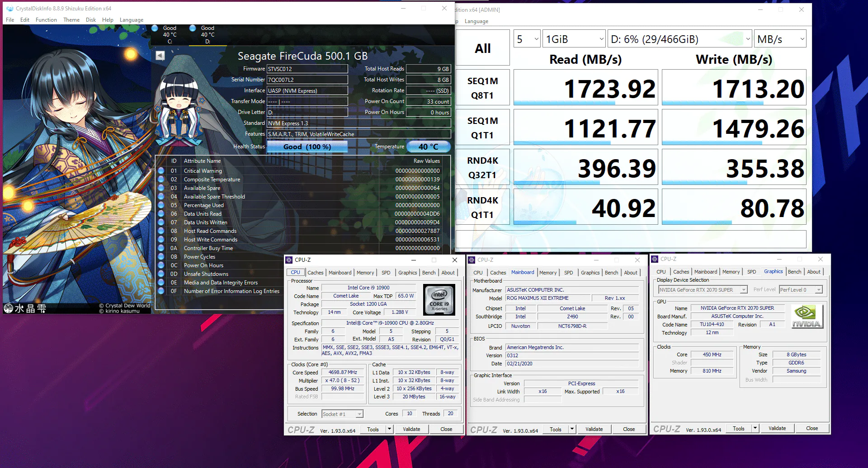The height and width of the screenshot is (468, 868).
Task: Open the test count dropdown showing 5
Action: click(527, 39)
